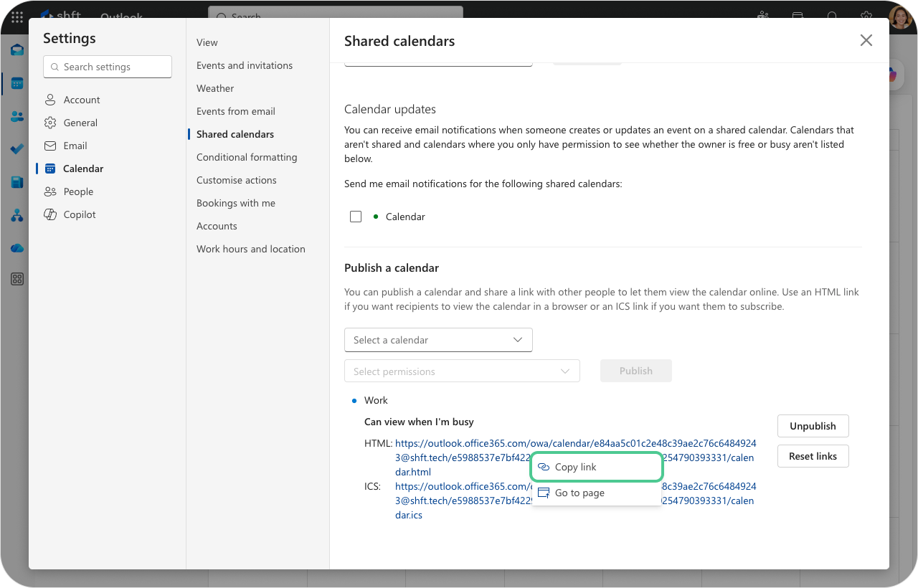Open the app launcher waffle icon
The height and width of the screenshot is (588, 918).
(x=17, y=16)
